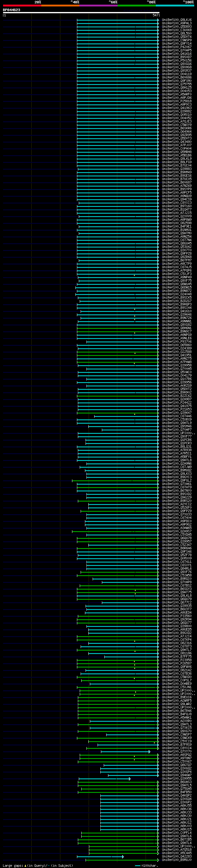This screenshot has height=868, width=197.
Task: Click the green alignment bar for UniRef100_B9RS20
Action: pyautogui.click(x=119, y=501)
